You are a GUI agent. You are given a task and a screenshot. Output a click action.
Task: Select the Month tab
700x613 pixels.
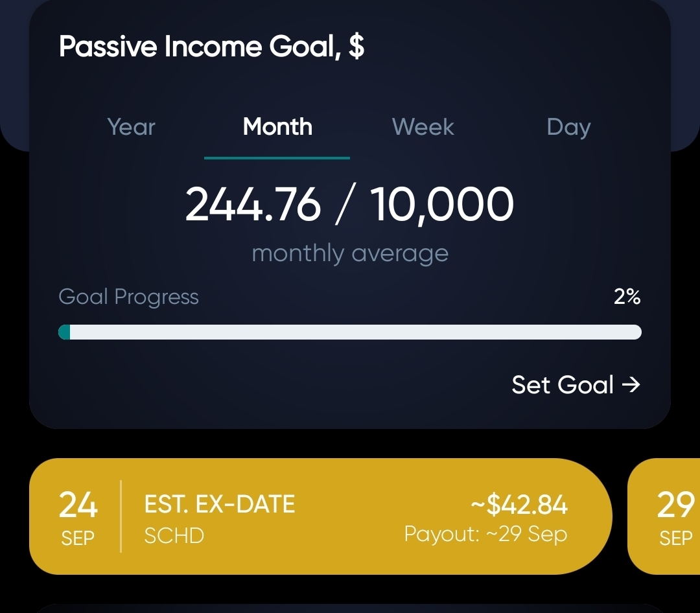277,127
